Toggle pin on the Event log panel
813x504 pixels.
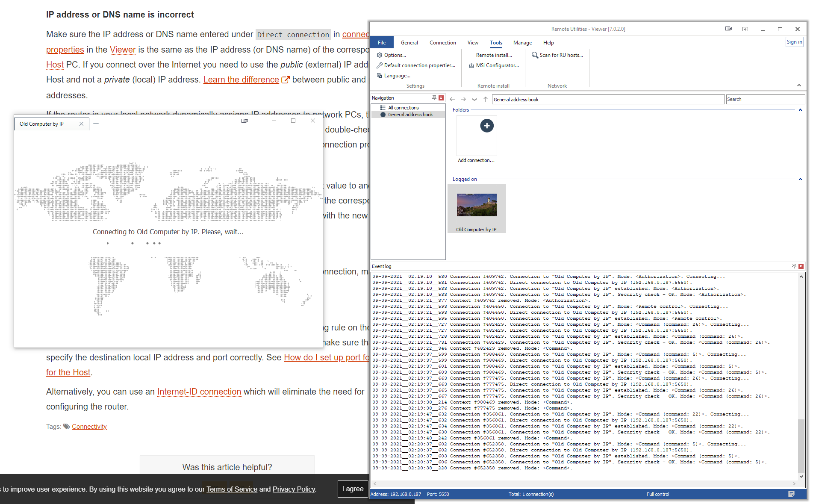point(794,266)
